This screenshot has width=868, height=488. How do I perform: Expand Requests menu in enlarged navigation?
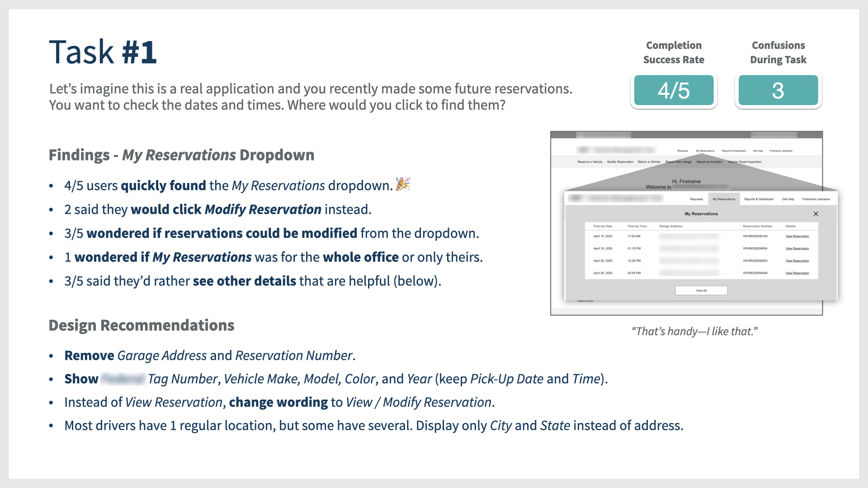pos(696,199)
